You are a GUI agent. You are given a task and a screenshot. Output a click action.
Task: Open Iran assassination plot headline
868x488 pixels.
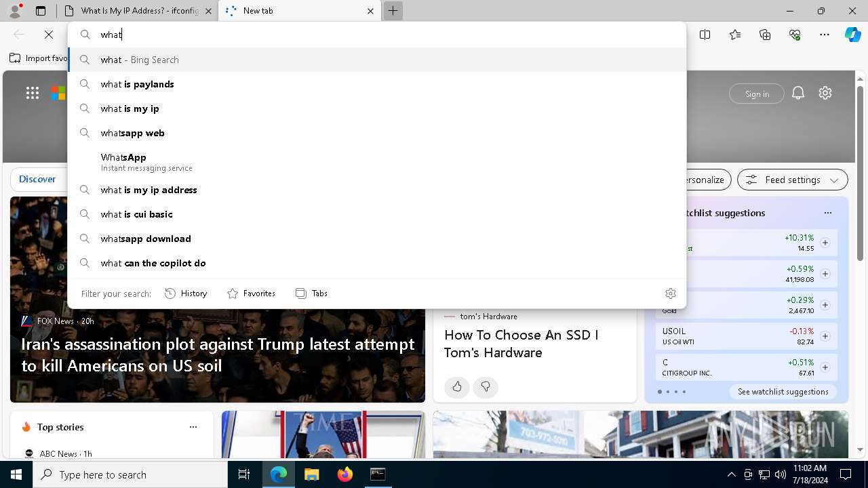(218, 355)
